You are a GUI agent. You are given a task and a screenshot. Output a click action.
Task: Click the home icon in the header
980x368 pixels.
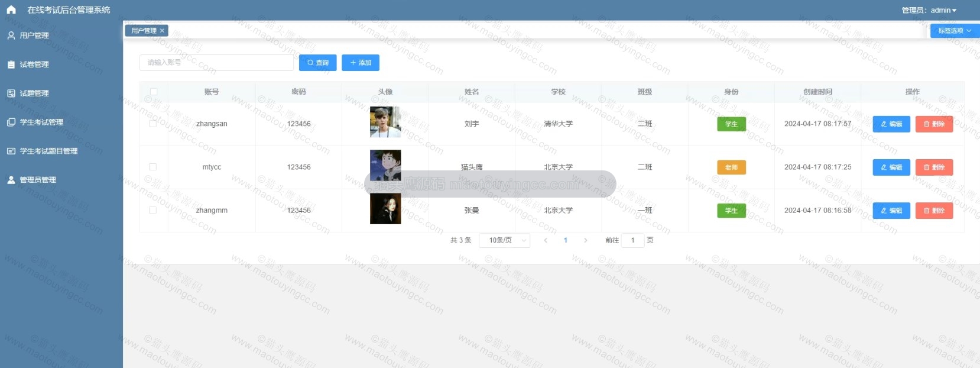[x=11, y=10]
